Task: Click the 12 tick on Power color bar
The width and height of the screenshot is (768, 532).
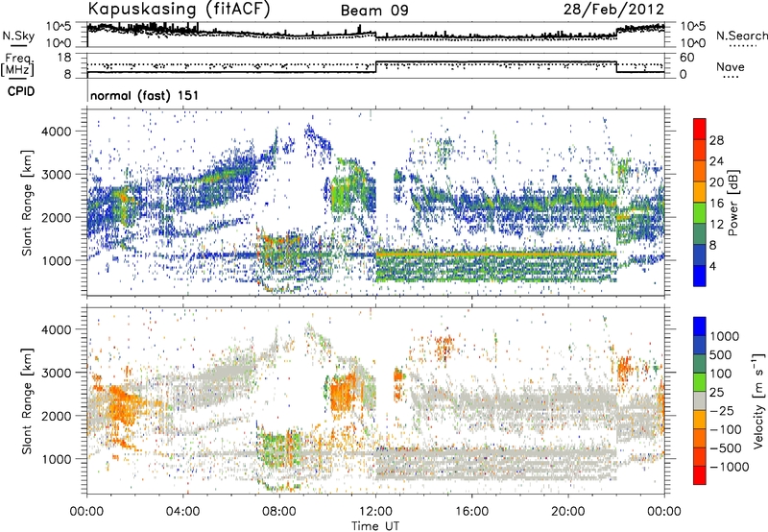Action: coord(716,225)
